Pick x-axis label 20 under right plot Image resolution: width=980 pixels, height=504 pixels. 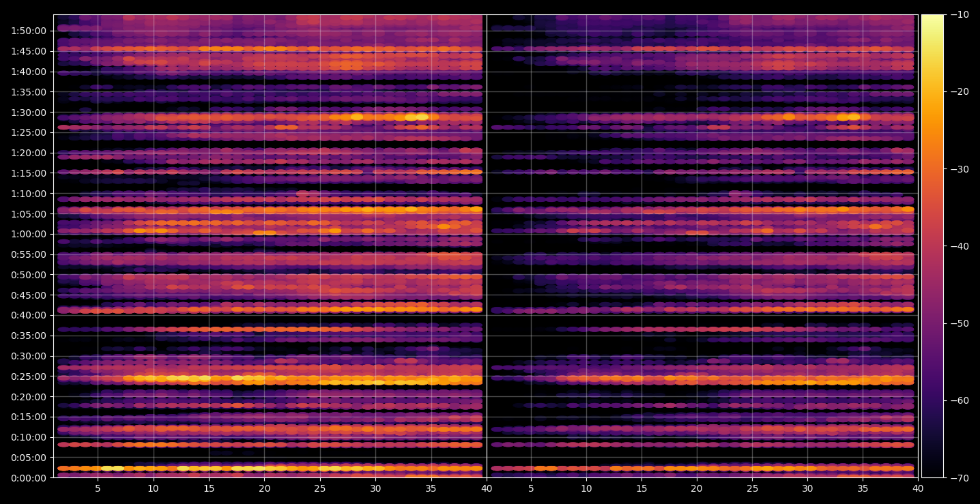697,489
